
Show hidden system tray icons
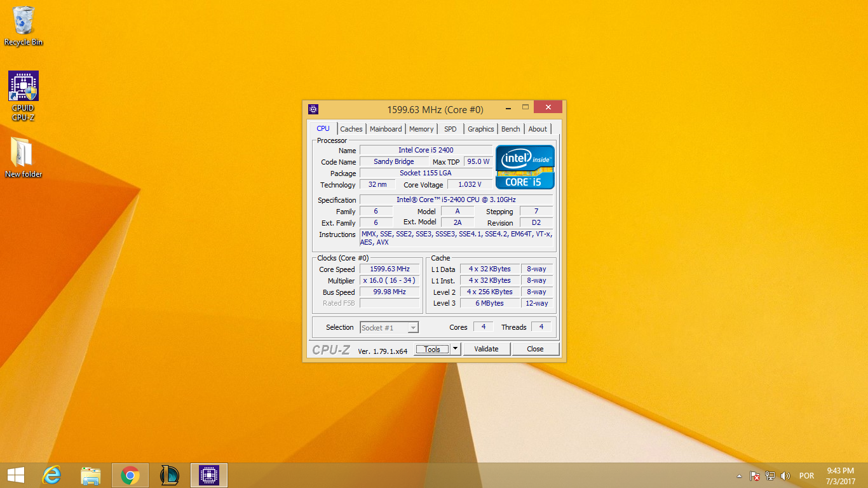coord(739,476)
